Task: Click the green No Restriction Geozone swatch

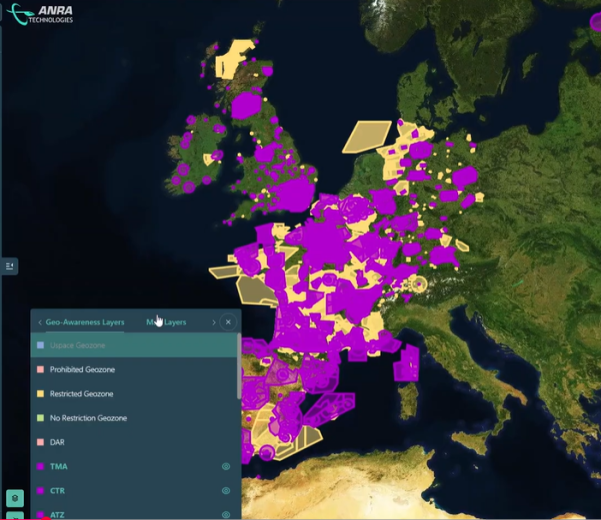Action: tap(40, 418)
